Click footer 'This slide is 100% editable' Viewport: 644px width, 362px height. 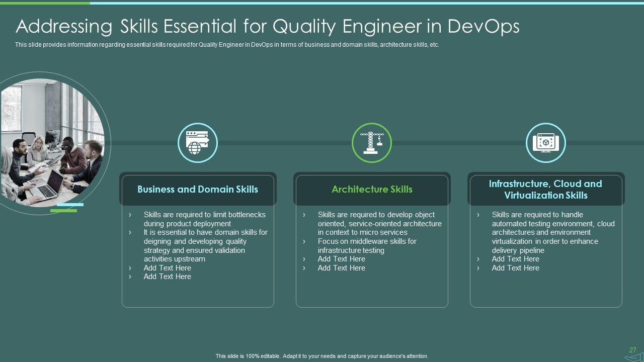click(x=322, y=356)
